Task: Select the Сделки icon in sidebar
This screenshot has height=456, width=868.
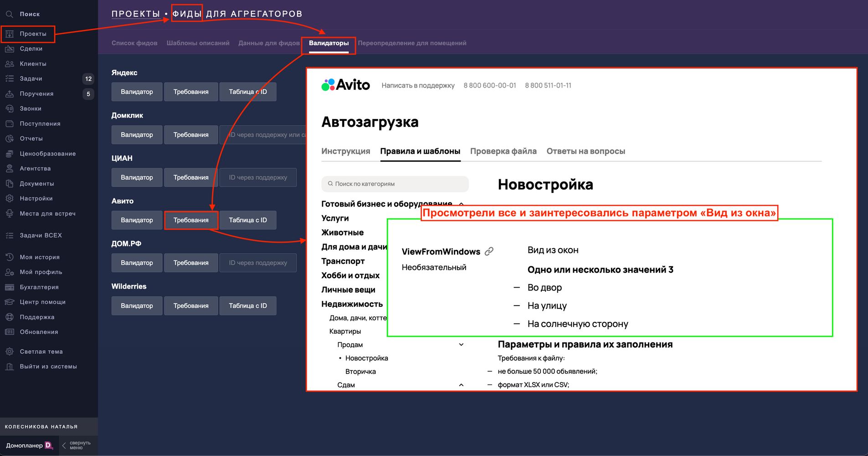Action: pyautogui.click(x=10, y=49)
